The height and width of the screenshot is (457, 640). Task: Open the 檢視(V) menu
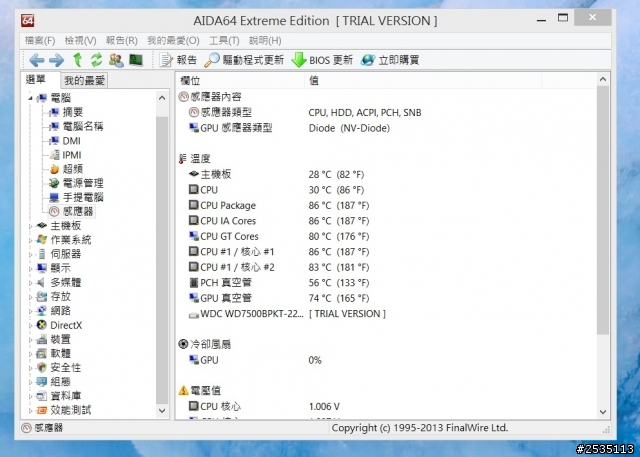pos(80,40)
